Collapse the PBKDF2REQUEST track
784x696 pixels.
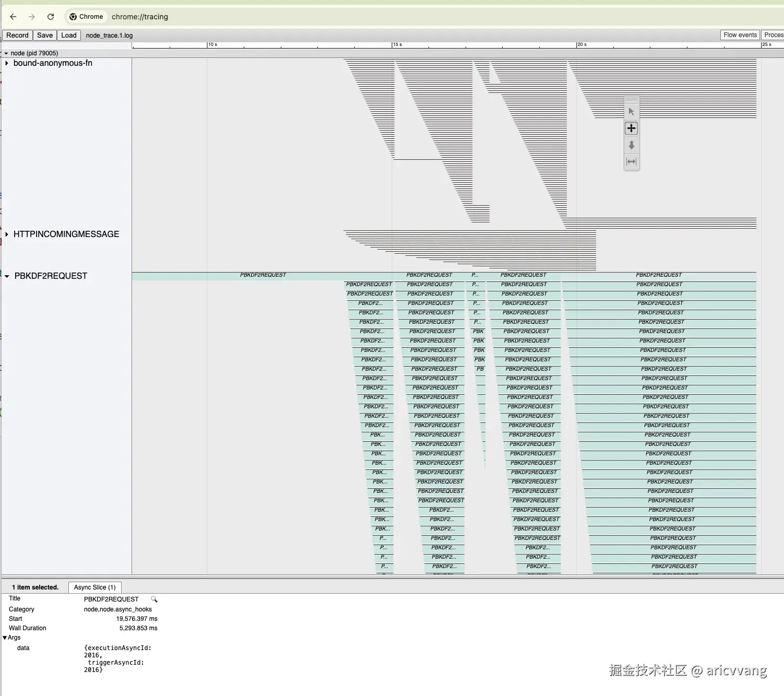click(x=6, y=276)
